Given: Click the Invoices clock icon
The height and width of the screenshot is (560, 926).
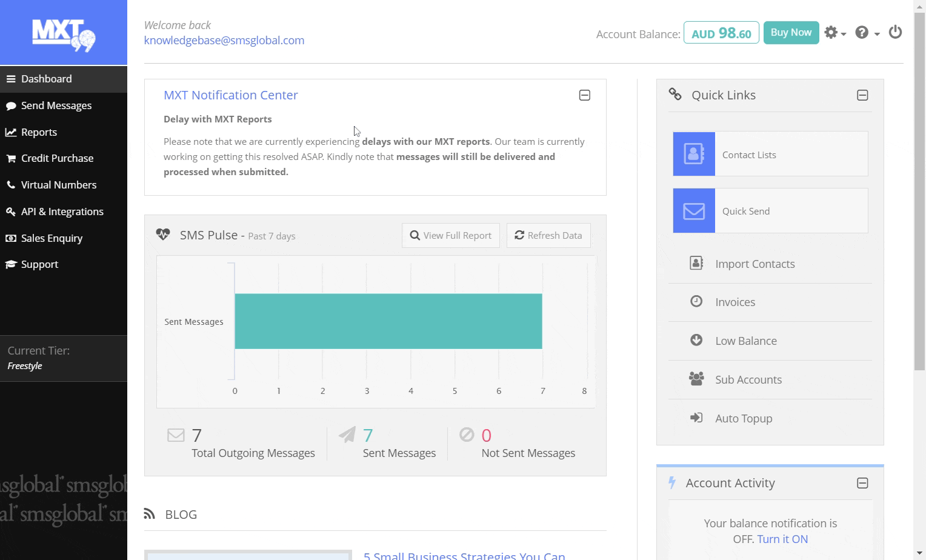Looking at the screenshot, I should click(x=696, y=301).
